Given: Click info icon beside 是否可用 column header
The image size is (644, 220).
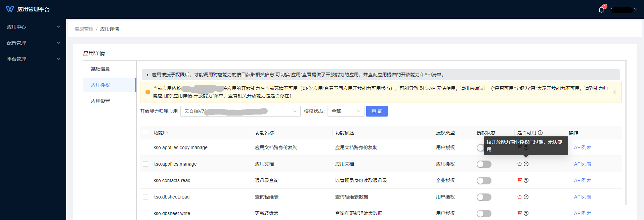Looking at the screenshot, I should point(540,133).
